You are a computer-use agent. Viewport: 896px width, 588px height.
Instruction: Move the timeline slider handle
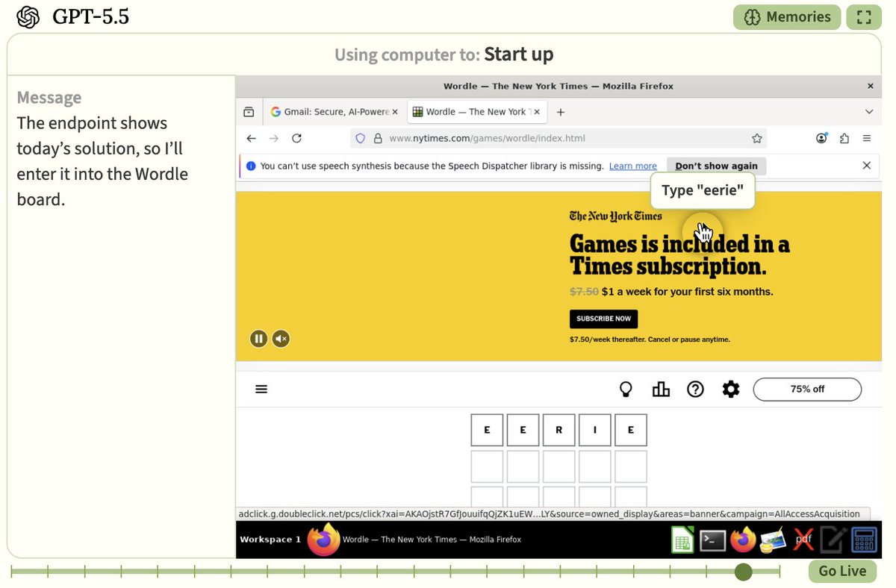pos(743,572)
